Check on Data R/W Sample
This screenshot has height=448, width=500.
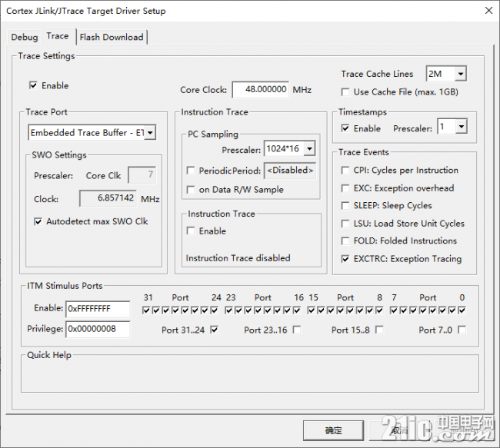(x=191, y=190)
